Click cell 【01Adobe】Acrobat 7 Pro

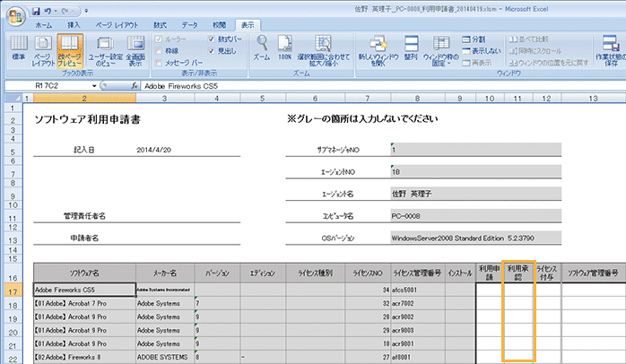(84, 303)
